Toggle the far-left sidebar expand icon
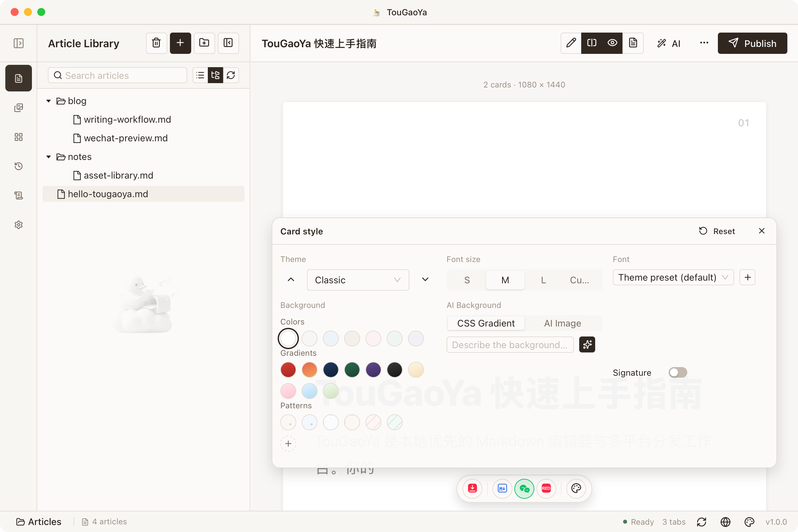Viewport: 798px width, 532px height. (19, 43)
